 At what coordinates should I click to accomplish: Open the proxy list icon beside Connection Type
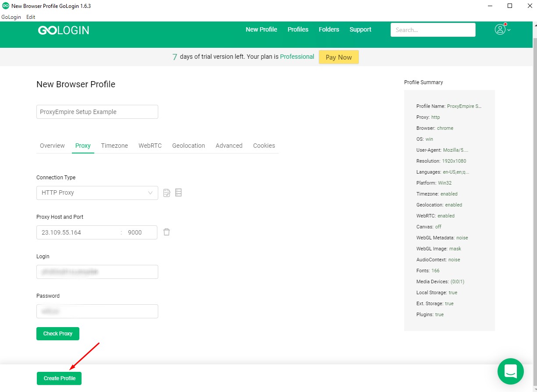coord(178,192)
